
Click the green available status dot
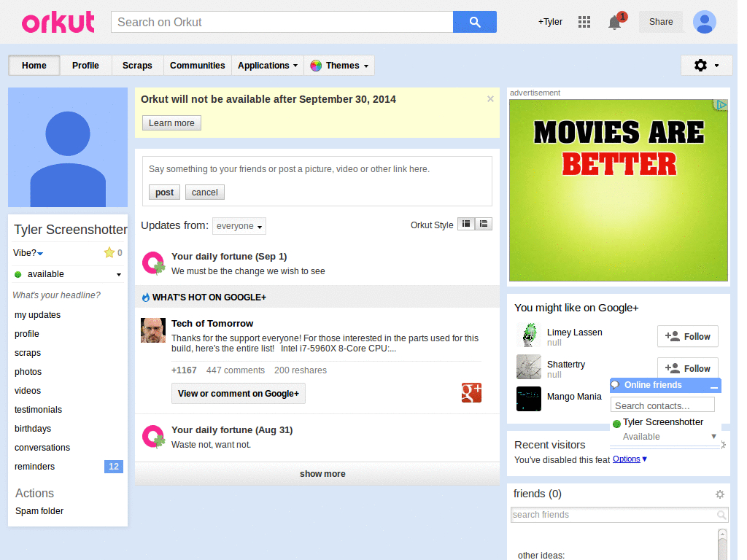coord(18,274)
